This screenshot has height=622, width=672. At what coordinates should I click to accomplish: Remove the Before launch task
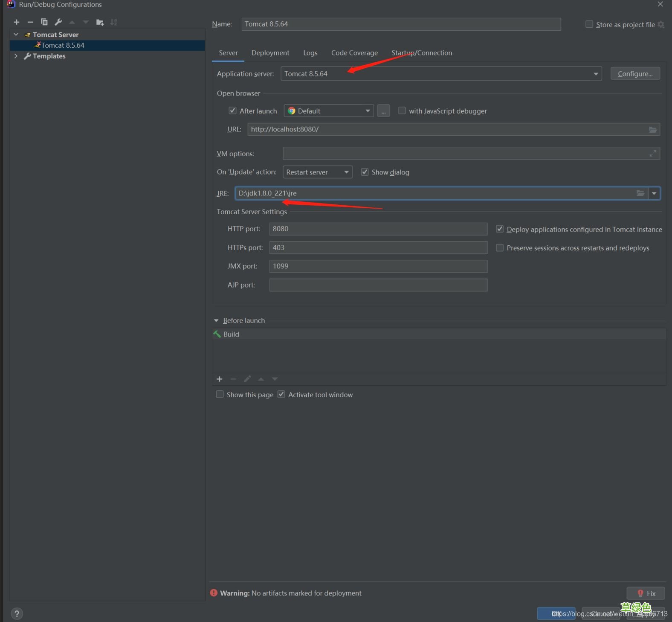point(233,379)
